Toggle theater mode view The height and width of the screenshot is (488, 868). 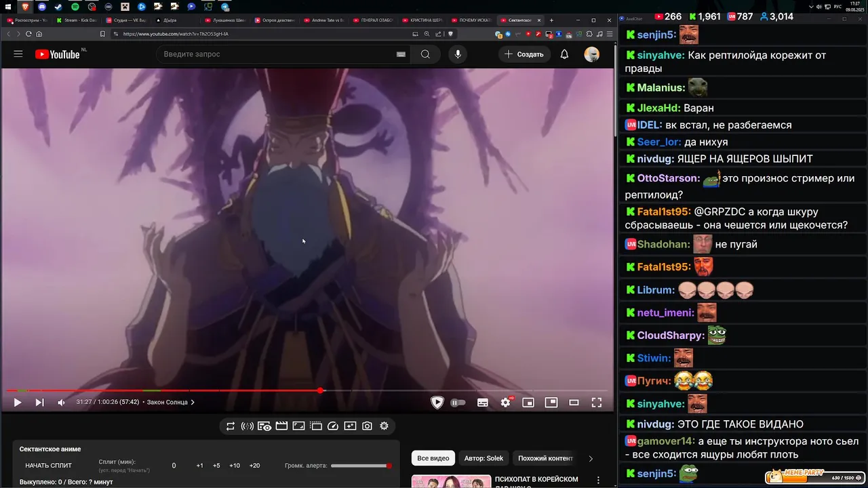pyautogui.click(x=574, y=403)
